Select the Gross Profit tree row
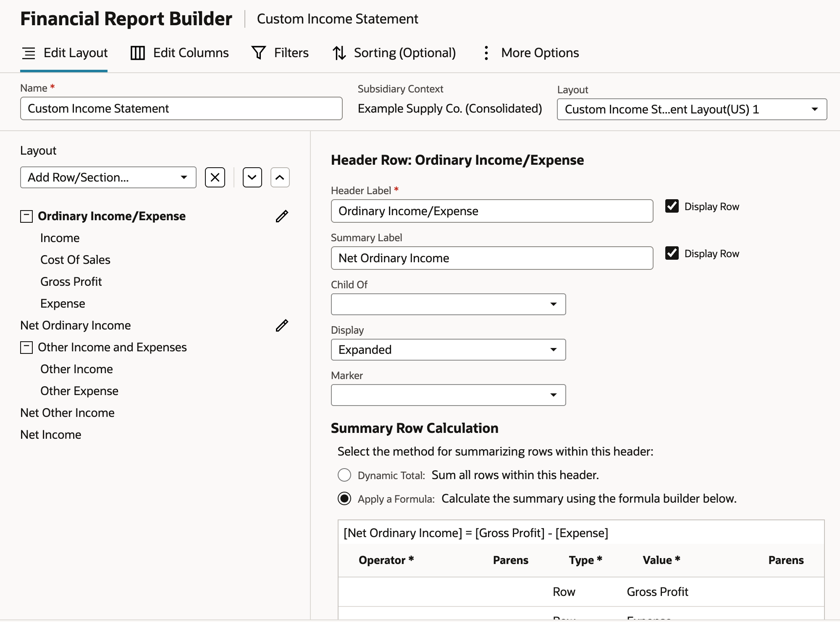This screenshot has width=840, height=622. point(71,282)
